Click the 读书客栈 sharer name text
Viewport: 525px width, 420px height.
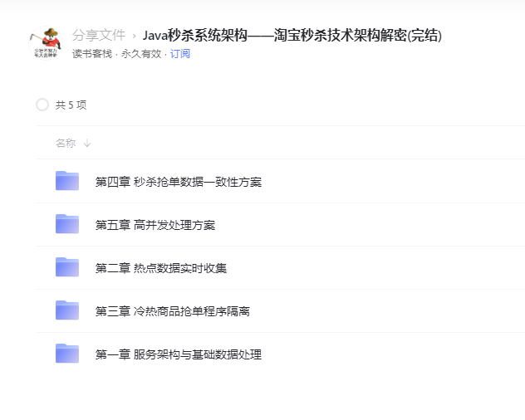tap(92, 54)
